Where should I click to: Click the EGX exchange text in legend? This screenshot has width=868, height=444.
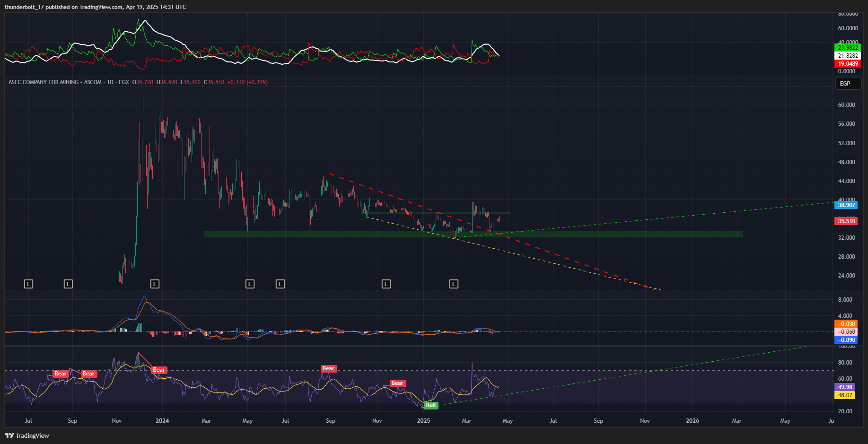tap(124, 82)
